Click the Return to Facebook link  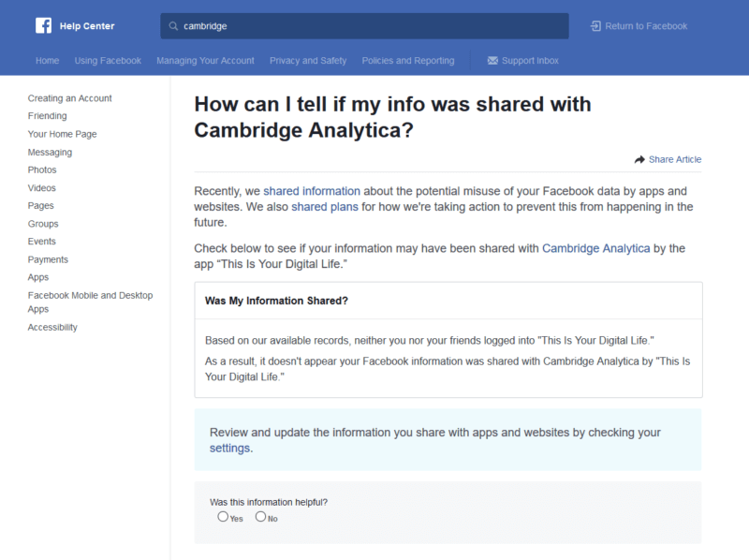tap(646, 26)
